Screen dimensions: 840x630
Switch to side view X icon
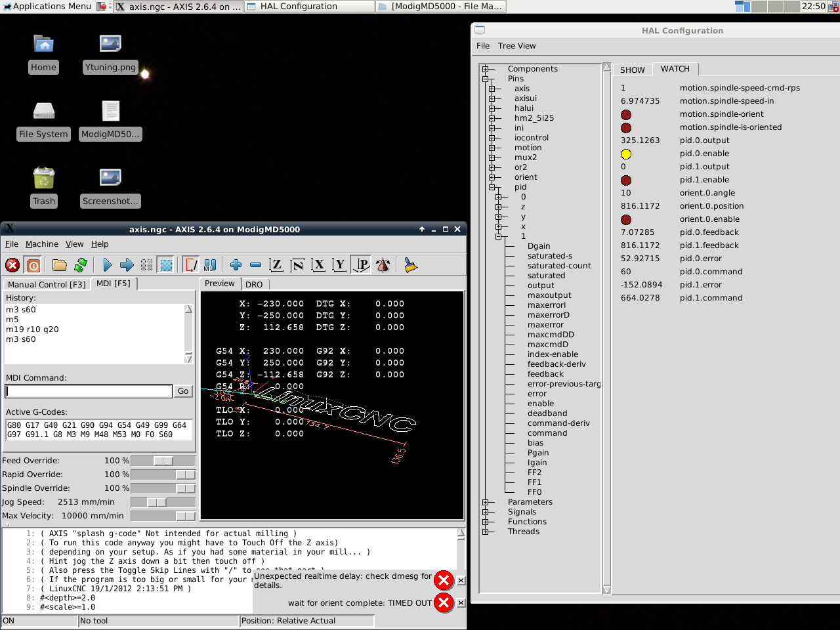pyautogui.click(x=318, y=265)
